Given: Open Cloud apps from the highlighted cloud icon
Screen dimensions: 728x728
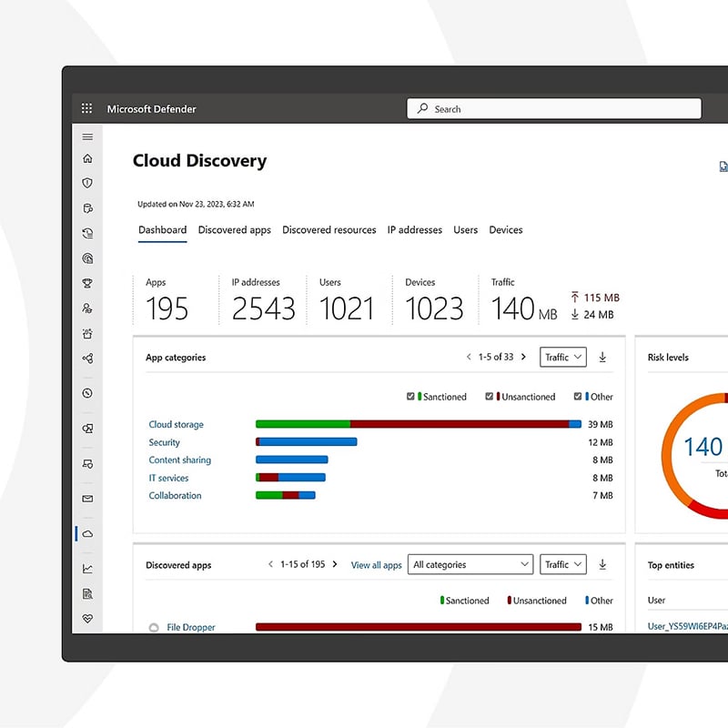Looking at the screenshot, I should click(x=86, y=534).
